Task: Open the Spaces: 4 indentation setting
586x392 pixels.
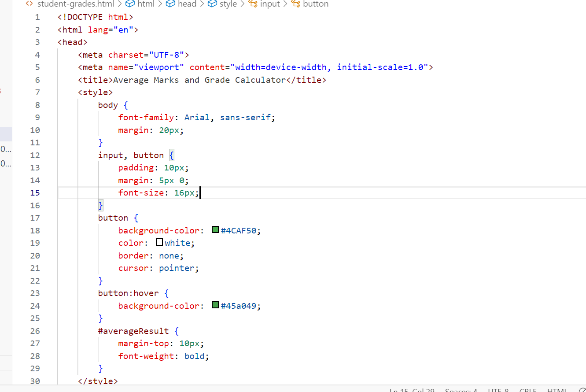Action: coord(461,389)
